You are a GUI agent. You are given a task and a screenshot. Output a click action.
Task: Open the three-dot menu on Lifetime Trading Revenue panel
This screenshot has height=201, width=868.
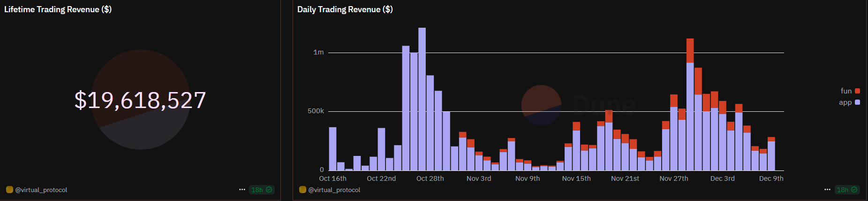click(x=242, y=190)
